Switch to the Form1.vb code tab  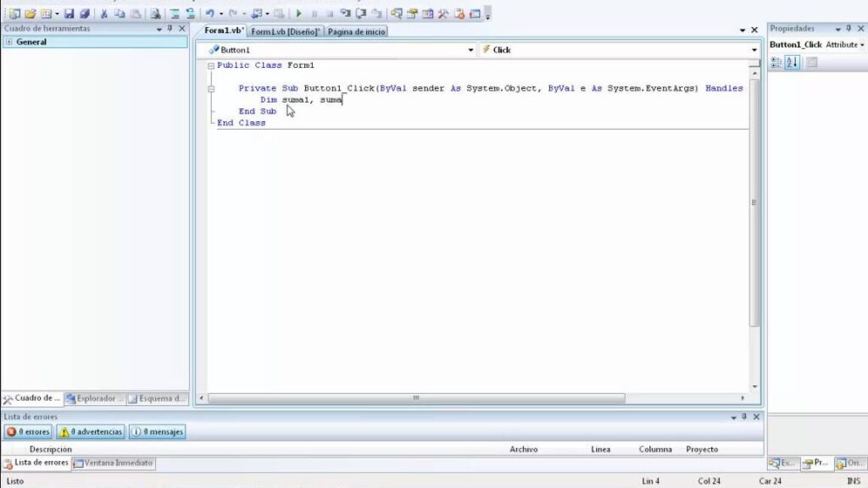click(x=224, y=31)
